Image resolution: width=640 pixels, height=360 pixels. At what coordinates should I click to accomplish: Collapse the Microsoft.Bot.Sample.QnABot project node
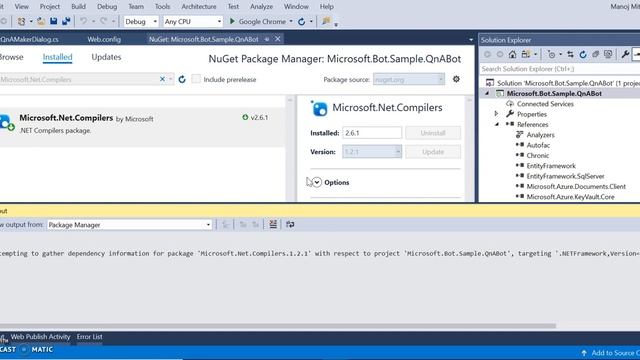click(487, 93)
